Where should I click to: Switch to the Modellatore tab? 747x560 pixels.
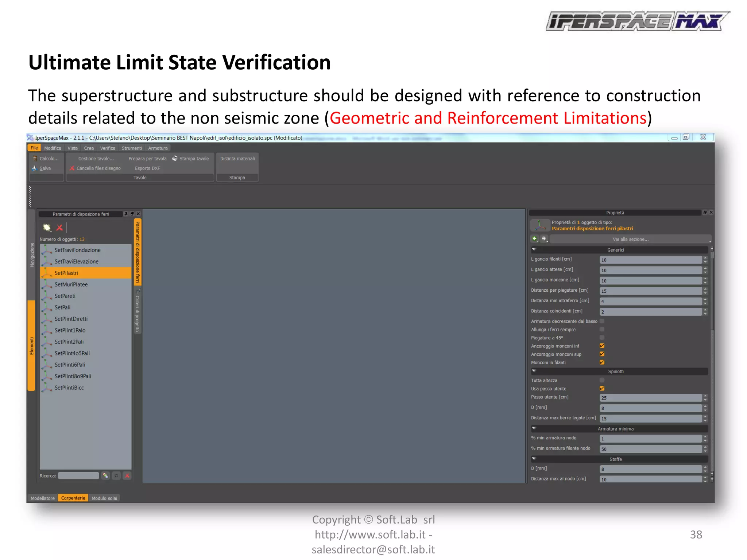tap(43, 498)
